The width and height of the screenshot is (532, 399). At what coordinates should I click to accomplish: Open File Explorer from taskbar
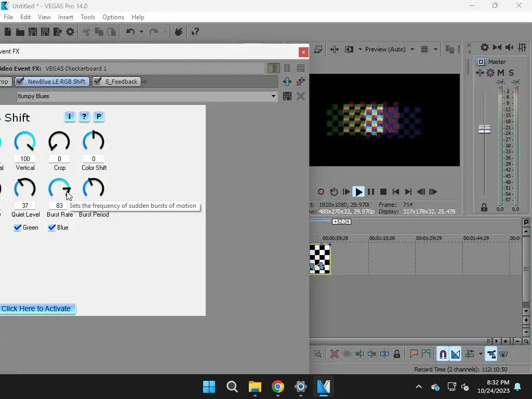(255, 387)
